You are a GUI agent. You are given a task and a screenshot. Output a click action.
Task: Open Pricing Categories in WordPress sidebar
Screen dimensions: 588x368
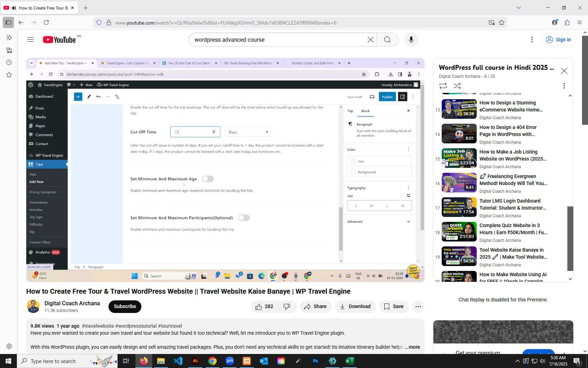coord(43,192)
